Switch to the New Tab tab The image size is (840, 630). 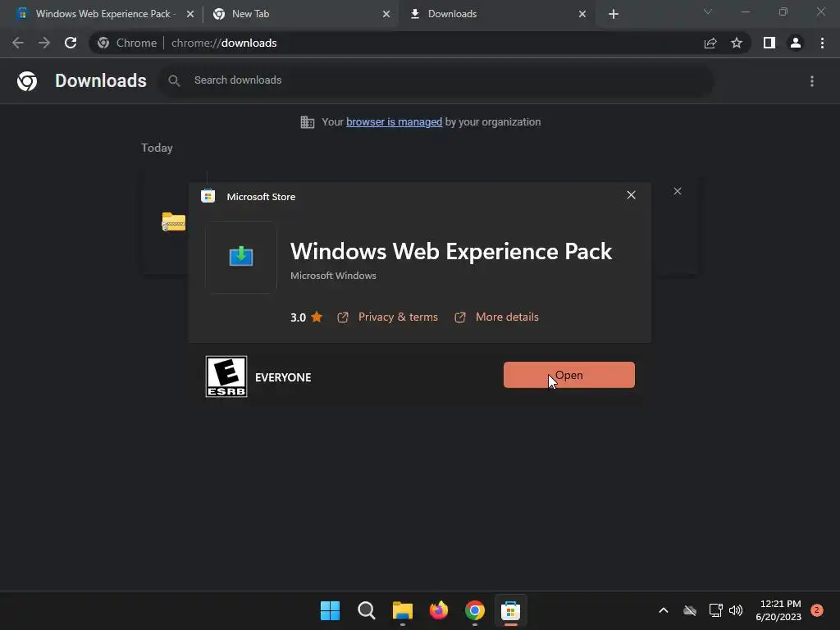(300, 14)
